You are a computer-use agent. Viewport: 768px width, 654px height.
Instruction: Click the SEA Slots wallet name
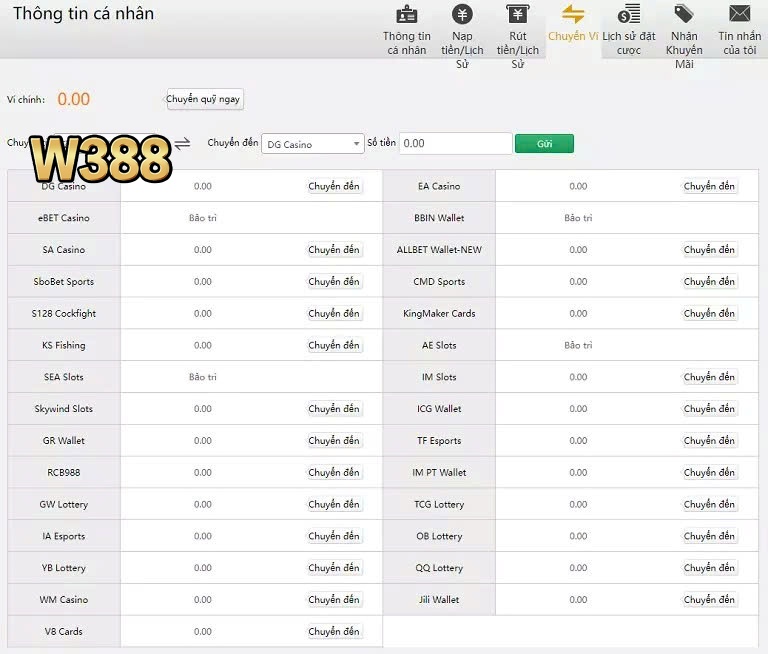click(64, 377)
